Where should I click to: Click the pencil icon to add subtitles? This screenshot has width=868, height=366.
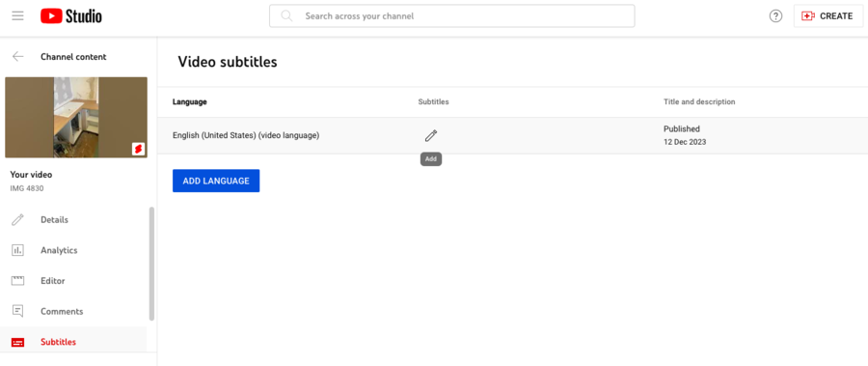(431, 135)
